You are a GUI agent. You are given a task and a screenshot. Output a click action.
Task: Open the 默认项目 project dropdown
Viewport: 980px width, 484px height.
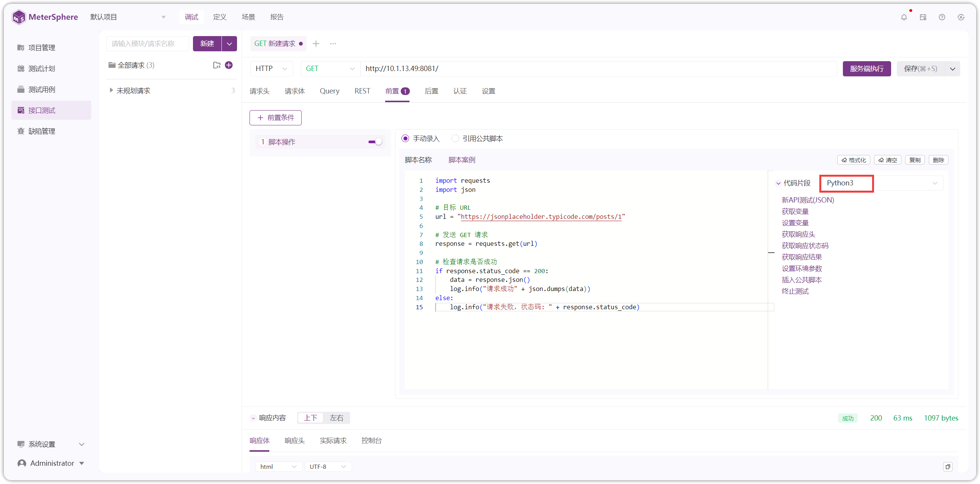[128, 17]
